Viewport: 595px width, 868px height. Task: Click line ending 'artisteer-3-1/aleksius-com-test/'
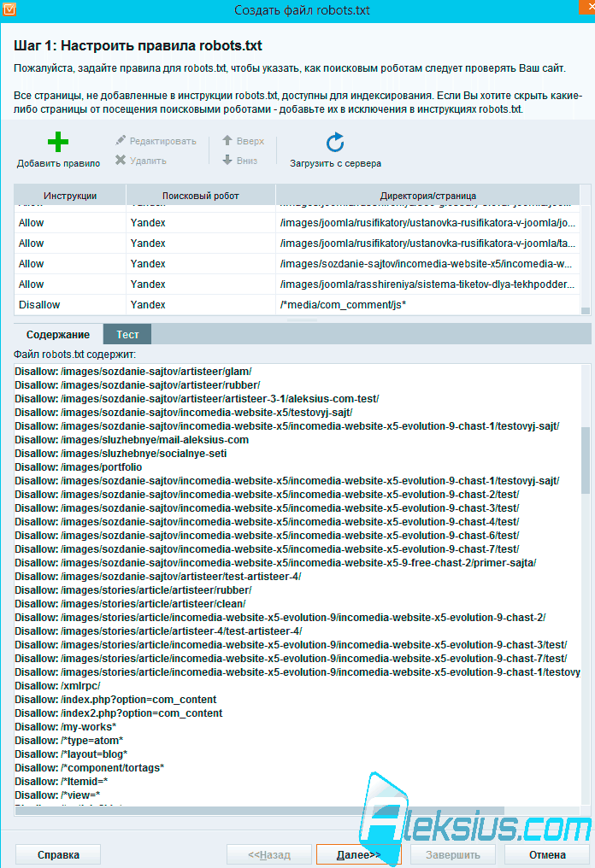point(197,399)
